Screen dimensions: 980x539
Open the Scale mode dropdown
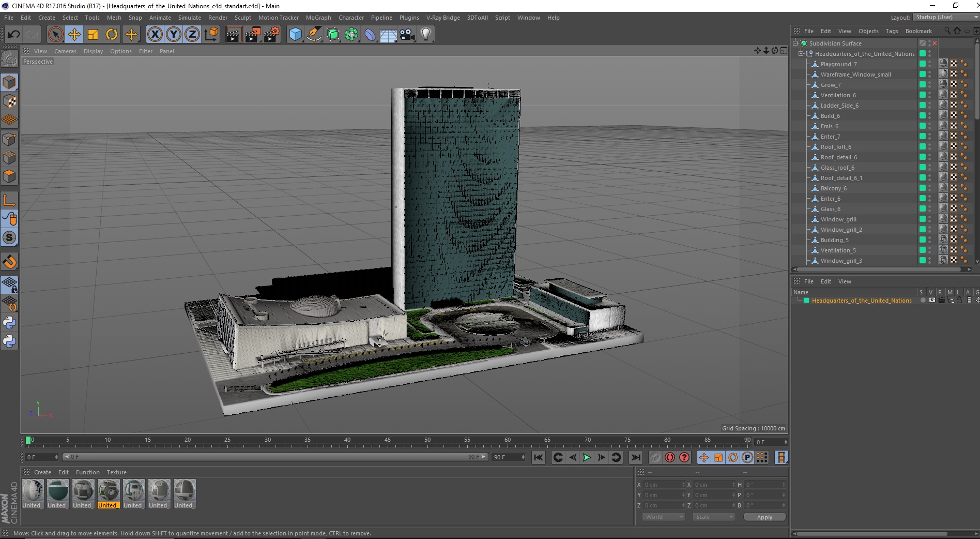click(x=713, y=517)
